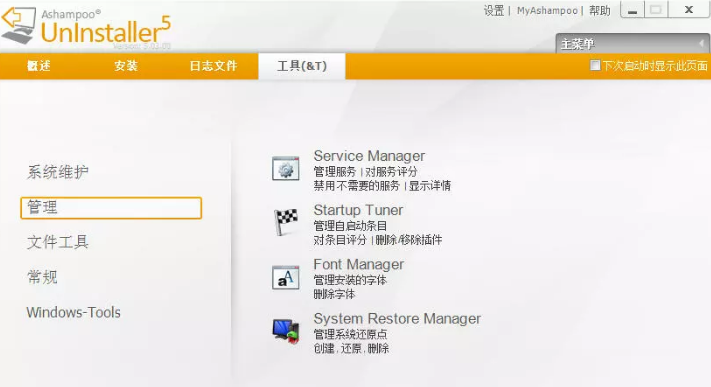This screenshot has width=711, height=387.
Task: Open the Service Manager gear icon
Action: pyautogui.click(x=286, y=169)
